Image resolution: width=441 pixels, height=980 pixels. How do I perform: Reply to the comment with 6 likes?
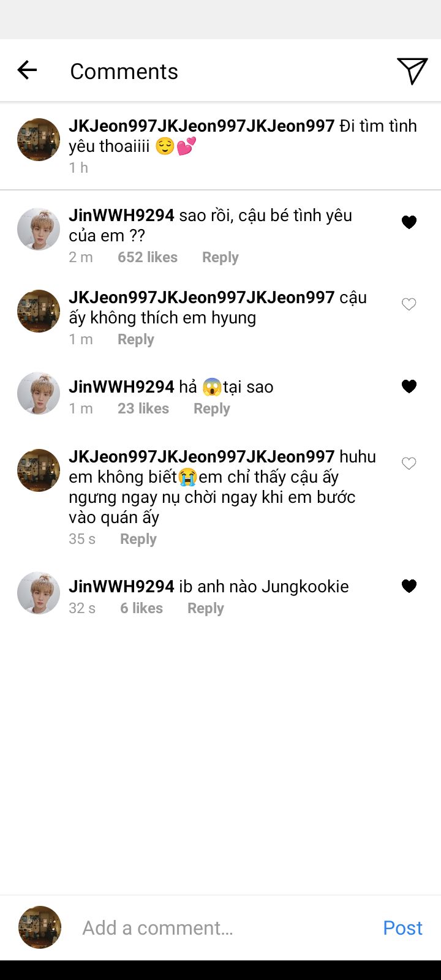[206, 608]
